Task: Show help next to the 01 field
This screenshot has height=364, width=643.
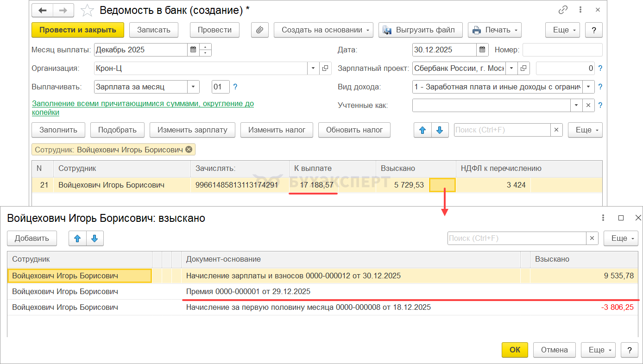Action: (235, 87)
